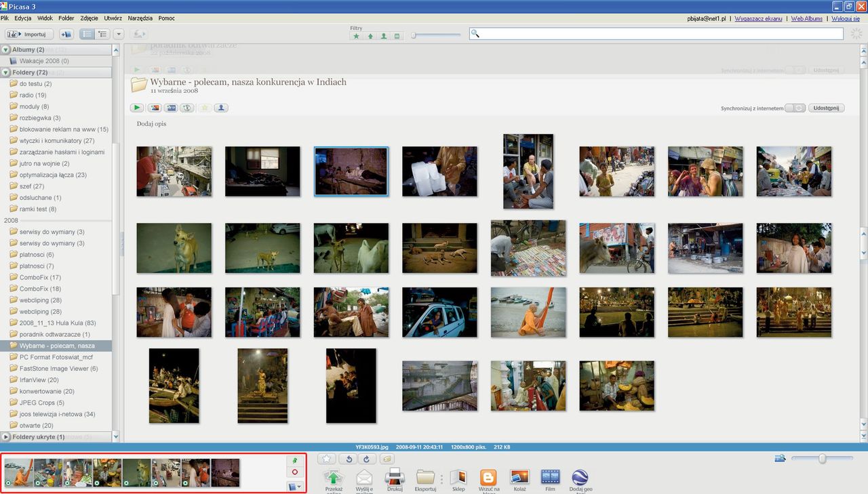Click the Film icon
This screenshot has width=868, height=494.
550,477
